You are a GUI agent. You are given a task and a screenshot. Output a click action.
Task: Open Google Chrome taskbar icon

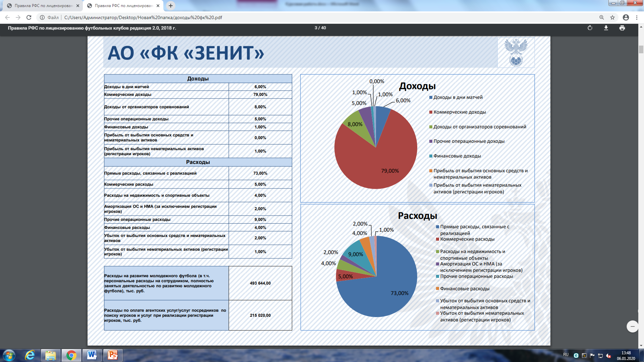click(x=71, y=355)
